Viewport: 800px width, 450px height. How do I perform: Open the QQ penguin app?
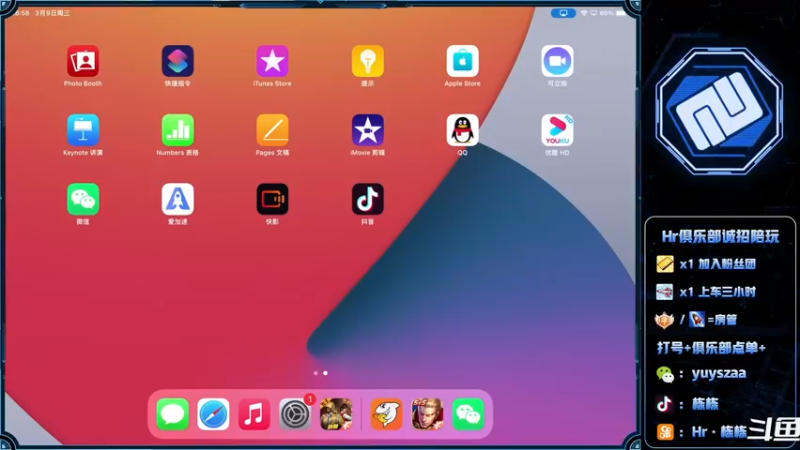coord(462,130)
